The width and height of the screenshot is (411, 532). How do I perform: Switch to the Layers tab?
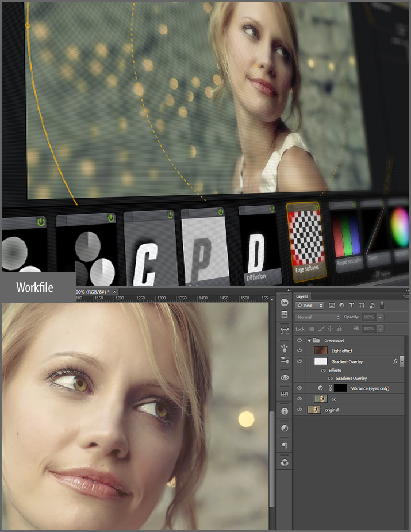(x=302, y=296)
